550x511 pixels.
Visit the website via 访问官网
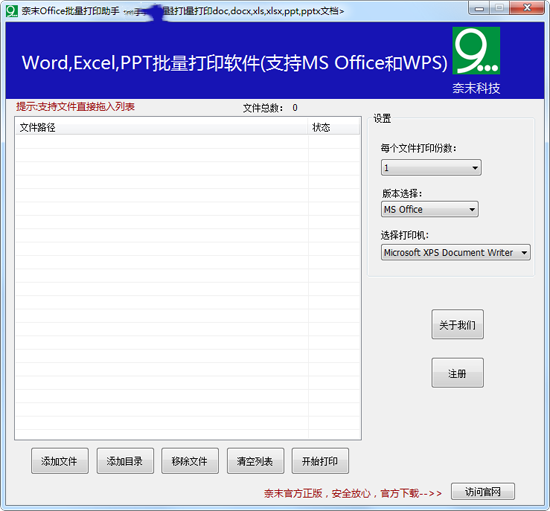tap(483, 491)
